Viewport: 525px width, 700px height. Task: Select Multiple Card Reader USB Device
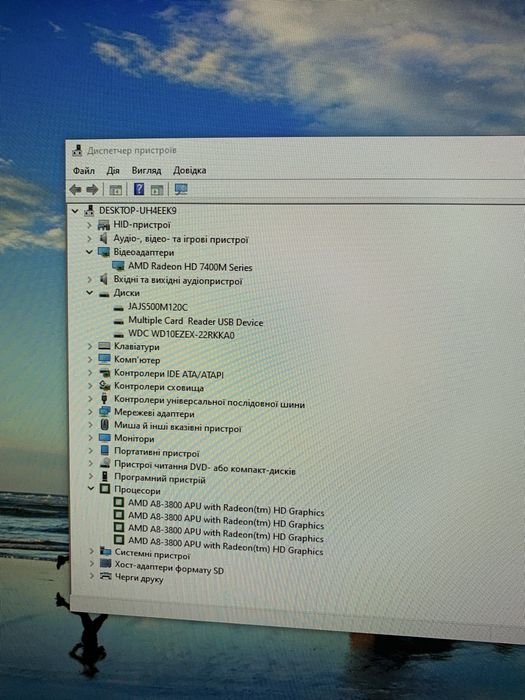pyautogui.click(x=196, y=321)
